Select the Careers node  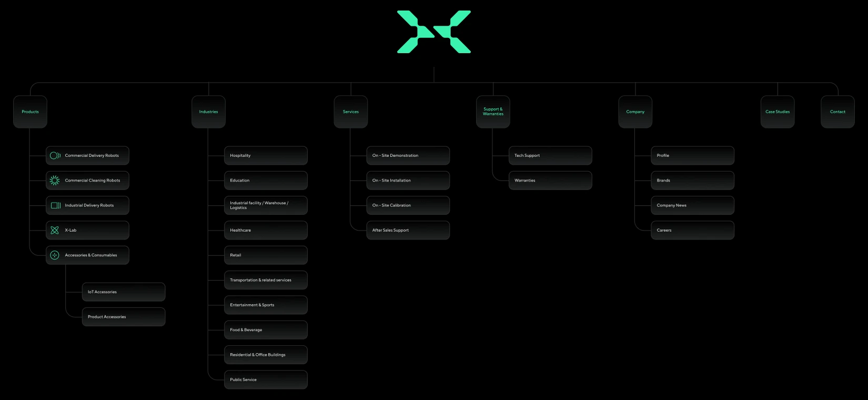coord(692,230)
